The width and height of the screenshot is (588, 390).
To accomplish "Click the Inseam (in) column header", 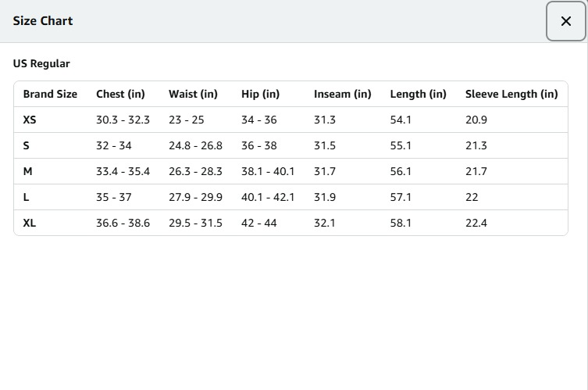I will 342,94.
